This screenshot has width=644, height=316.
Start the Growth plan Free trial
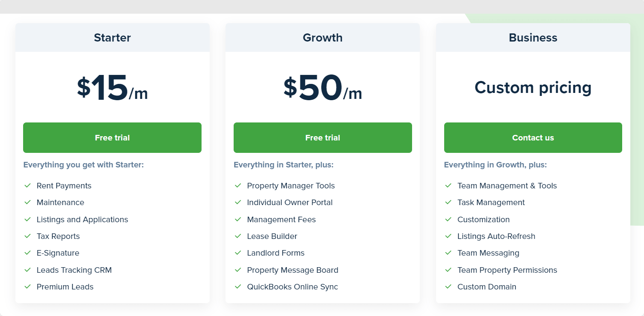(323, 137)
